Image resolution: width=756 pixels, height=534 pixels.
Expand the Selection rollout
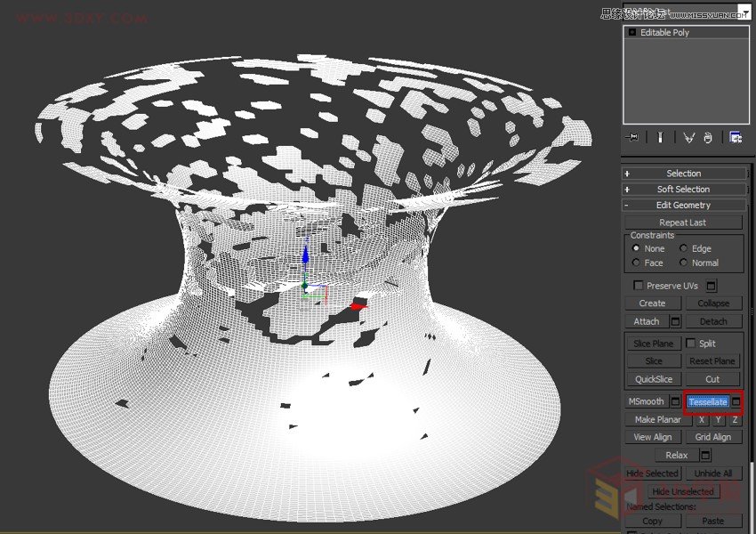(685, 173)
